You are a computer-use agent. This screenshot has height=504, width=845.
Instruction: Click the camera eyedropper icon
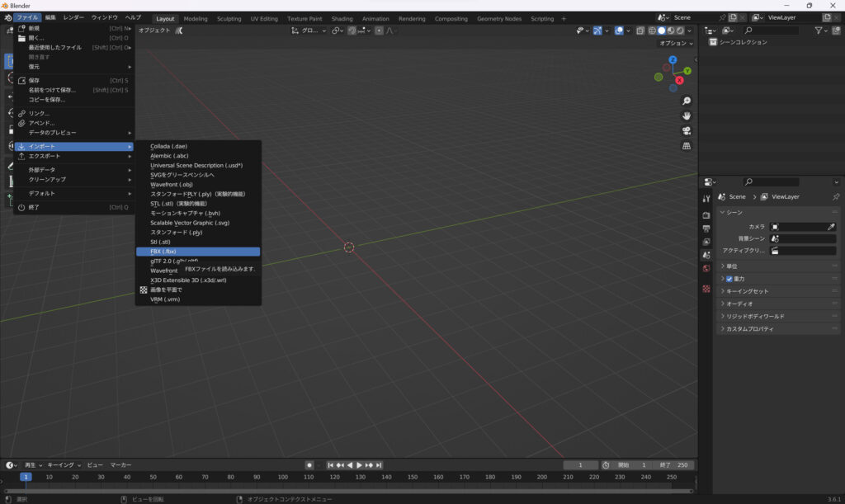tap(831, 226)
